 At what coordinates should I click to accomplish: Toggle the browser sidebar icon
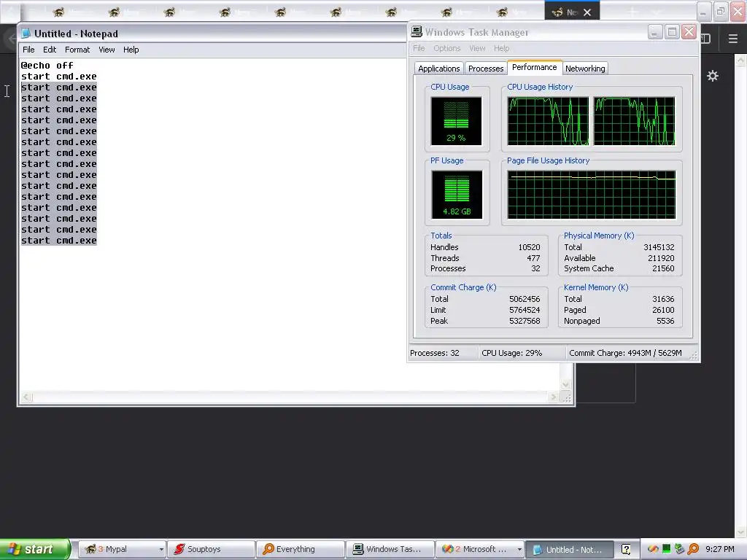[706, 39]
